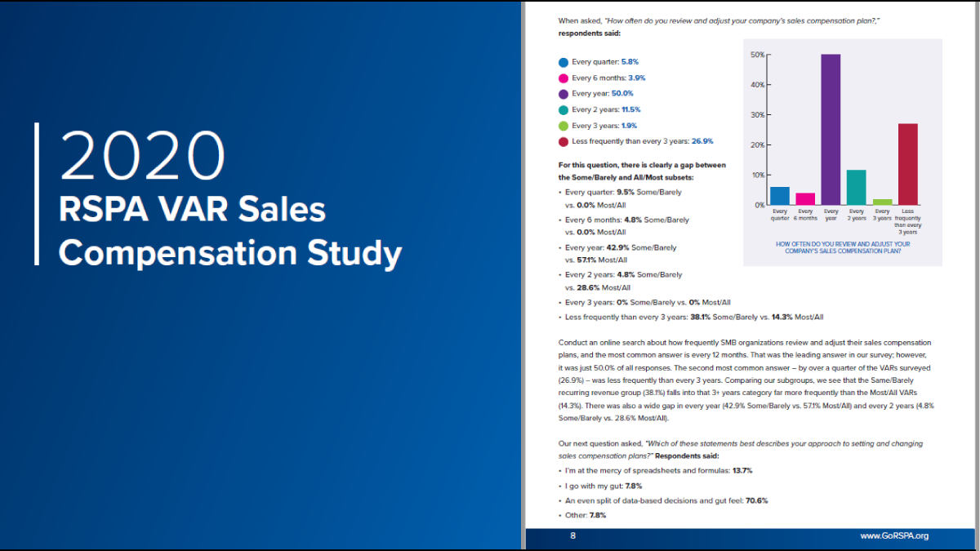
Task: Click the green 'Every 3 years' chart bar
Action: pos(882,202)
